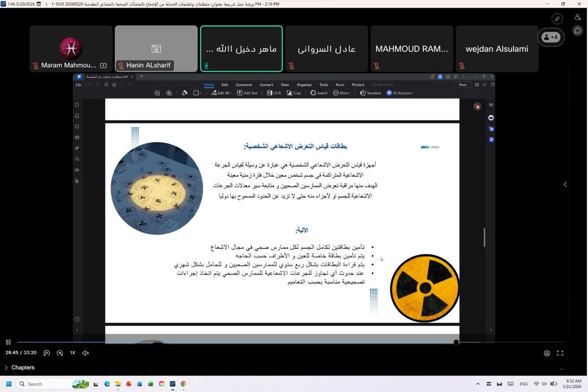Viewport: 588px width, 392px height.
Task: Select the Crop tool
Action: 294,93
